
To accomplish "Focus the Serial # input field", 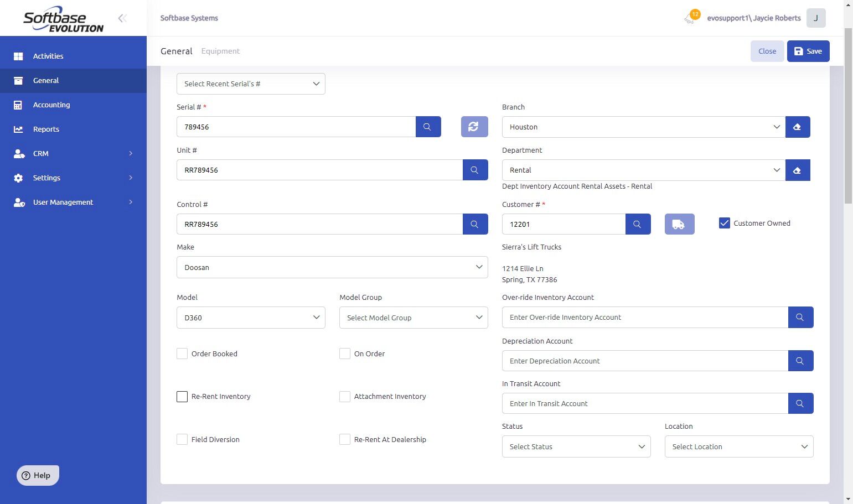I will tap(296, 127).
